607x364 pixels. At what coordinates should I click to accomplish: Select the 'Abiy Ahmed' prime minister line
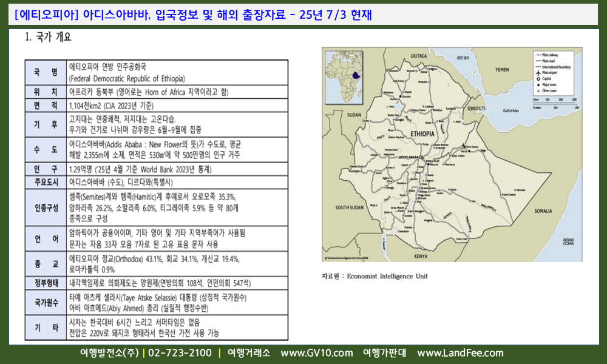138,308
